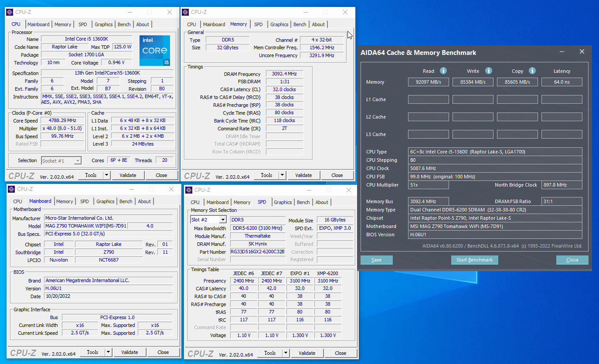Image resolution: width=599 pixels, height=364 pixels.
Task: Click Validate in the CPU-tab window
Action: (x=128, y=175)
